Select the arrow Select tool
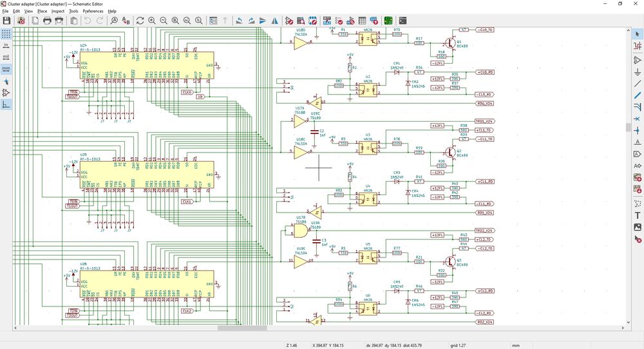The height and width of the screenshot is (349, 644). pos(638,34)
